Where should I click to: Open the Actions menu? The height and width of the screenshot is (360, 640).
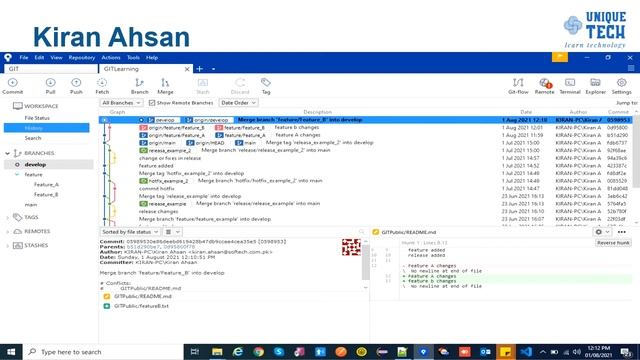111,58
